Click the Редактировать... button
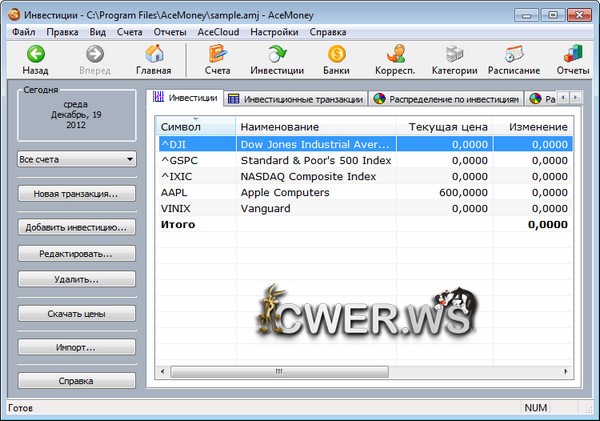Screen dimensions: 600x421 (x=77, y=254)
